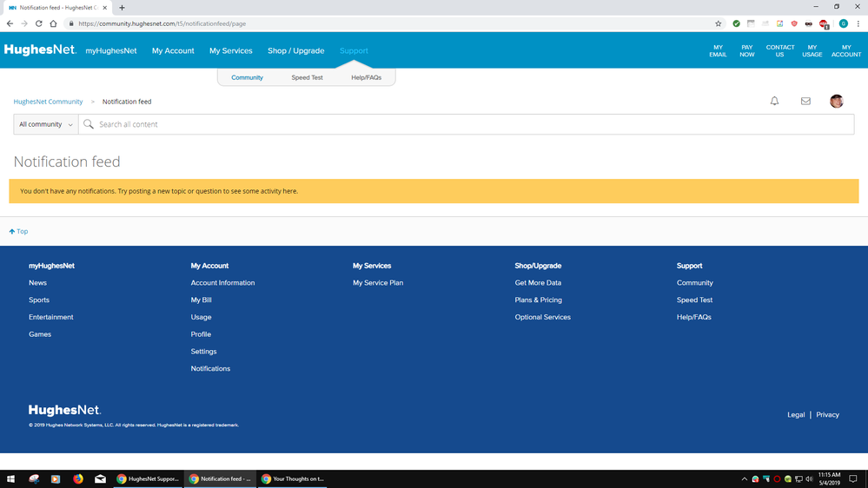Screen dimensions: 868x488
Task: Open Firefox from the taskbar
Action: pyautogui.click(x=78, y=478)
